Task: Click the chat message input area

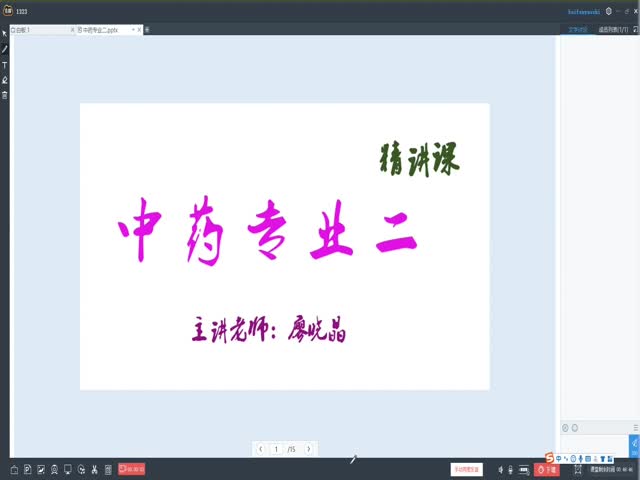Action: [595, 446]
